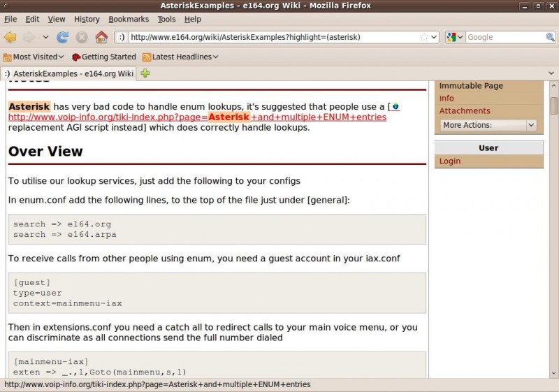
Task: Click the Stop loading icon
Action: (x=82, y=37)
